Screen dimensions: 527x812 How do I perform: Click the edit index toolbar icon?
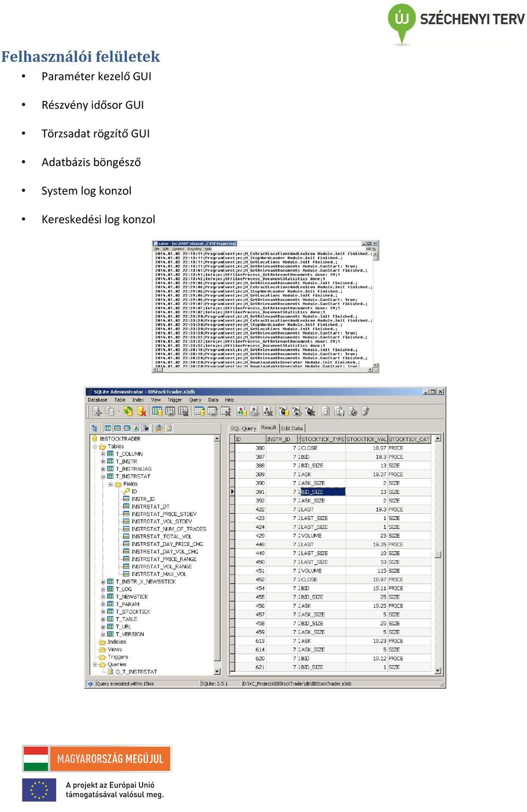(x=212, y=411)
